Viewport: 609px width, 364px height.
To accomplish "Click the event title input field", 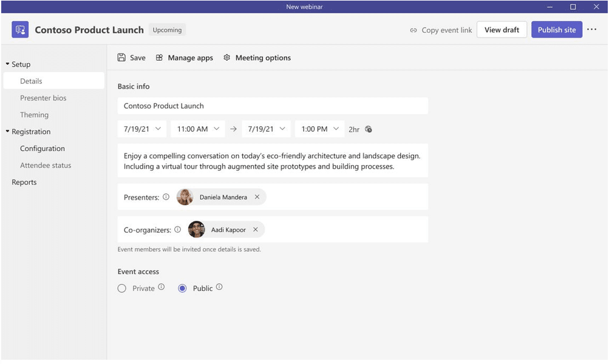I will 273,106.
